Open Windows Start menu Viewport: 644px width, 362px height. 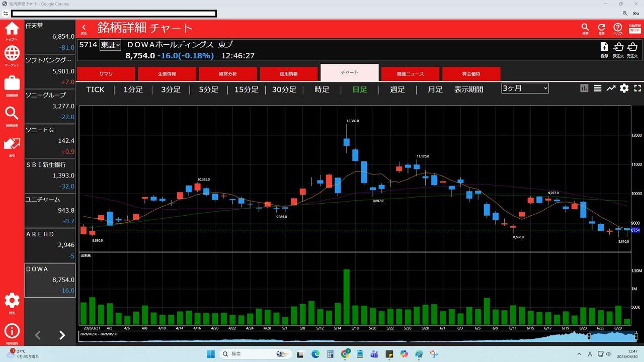(x=210, y=354)
